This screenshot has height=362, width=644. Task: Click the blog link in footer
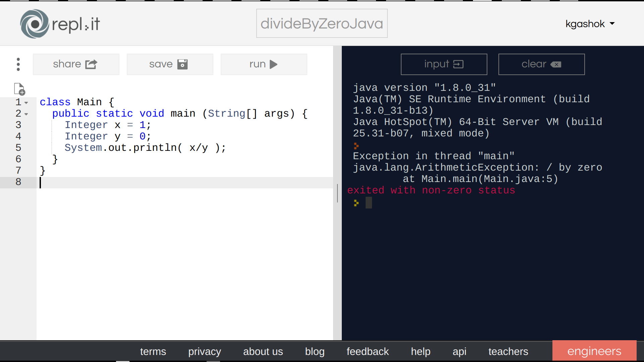point(315,351)
